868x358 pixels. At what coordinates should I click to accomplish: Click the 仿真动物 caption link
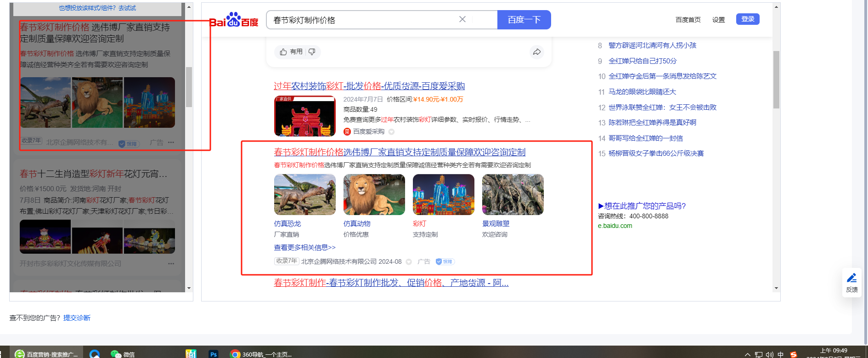coord(357,224)
